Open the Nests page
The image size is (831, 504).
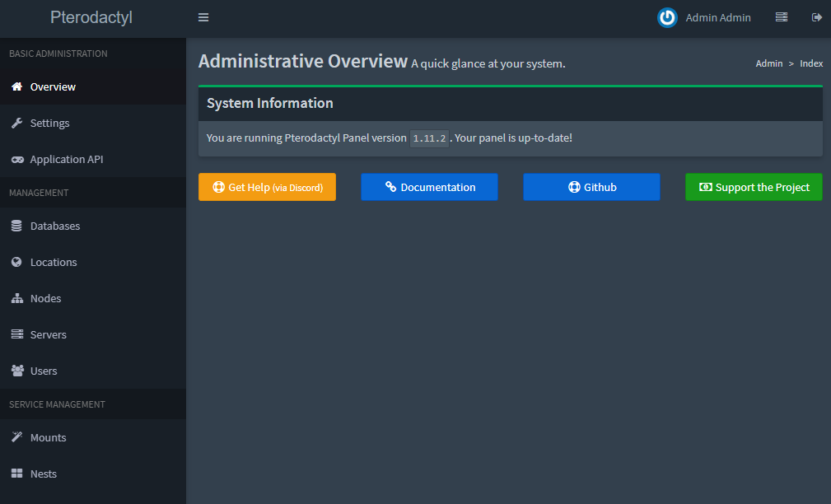[93, 474]
